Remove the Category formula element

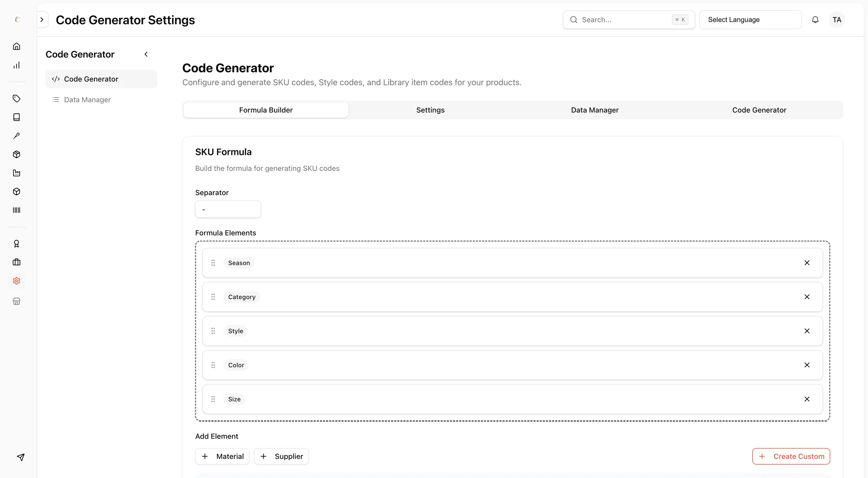[807, 297]
